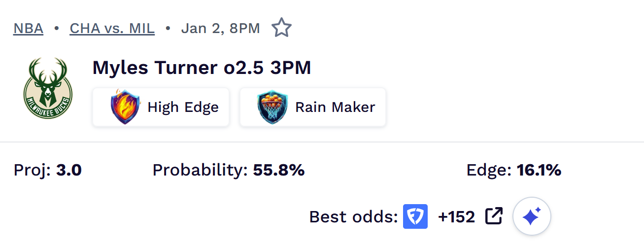Select the Myles Turner o2.5 3PM title
Screen dimensions: 644x249
pyautogui.click(x=202, y=68)
